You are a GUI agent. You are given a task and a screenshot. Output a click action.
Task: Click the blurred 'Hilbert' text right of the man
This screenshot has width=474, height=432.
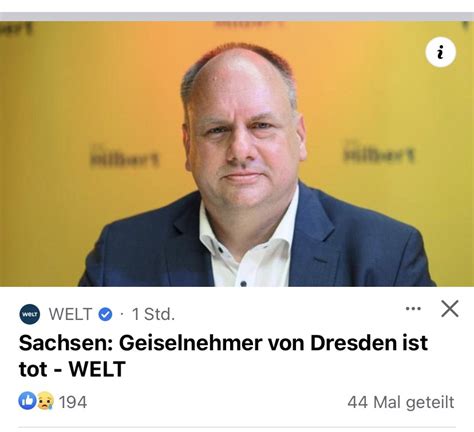(379, 154)
